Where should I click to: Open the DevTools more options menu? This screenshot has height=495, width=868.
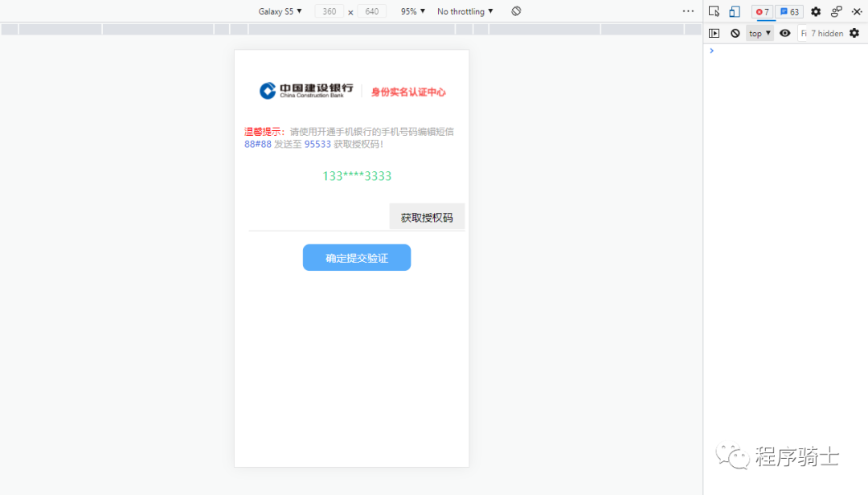(x=688, y=11)
